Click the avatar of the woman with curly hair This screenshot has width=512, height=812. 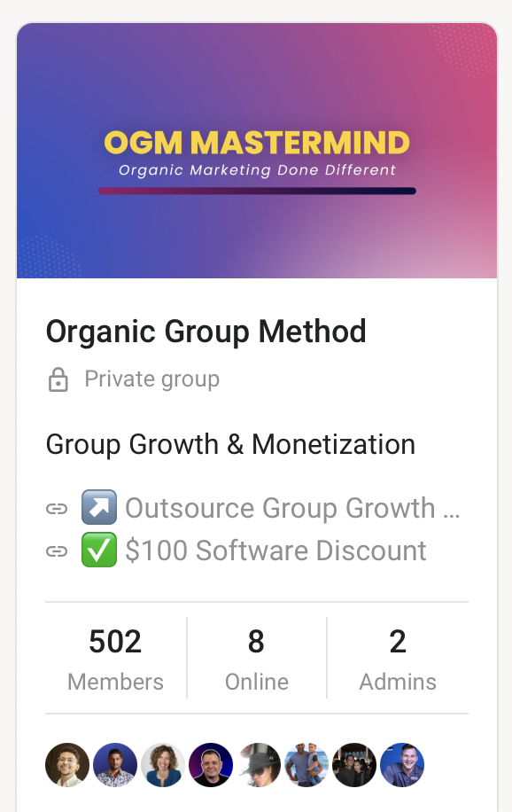(163, 764)
